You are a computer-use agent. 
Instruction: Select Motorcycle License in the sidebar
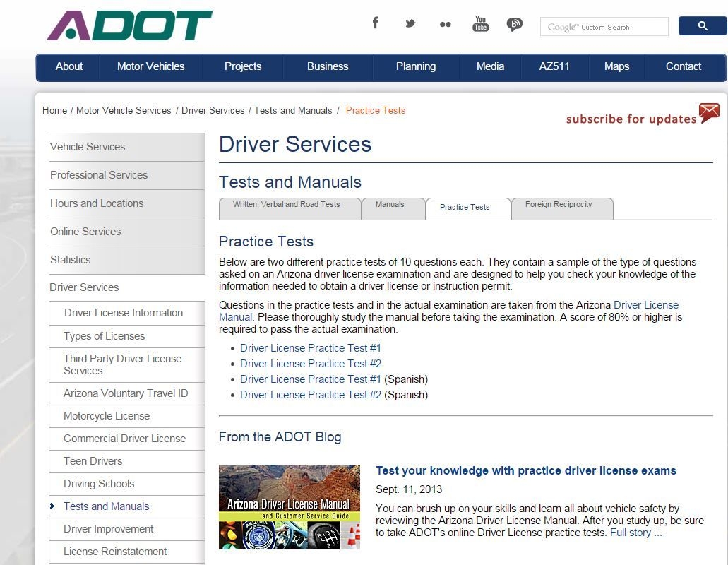[x=106, y=416]
